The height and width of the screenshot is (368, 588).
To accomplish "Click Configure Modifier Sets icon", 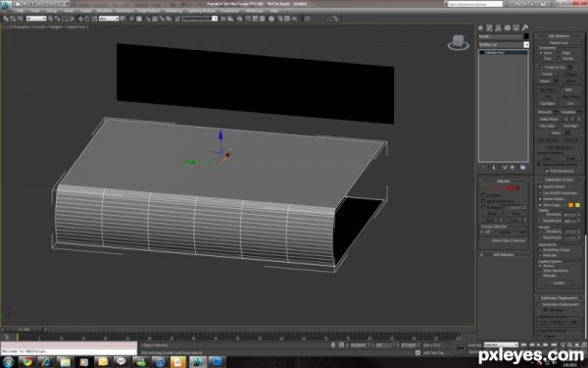I will click(522, 168).
